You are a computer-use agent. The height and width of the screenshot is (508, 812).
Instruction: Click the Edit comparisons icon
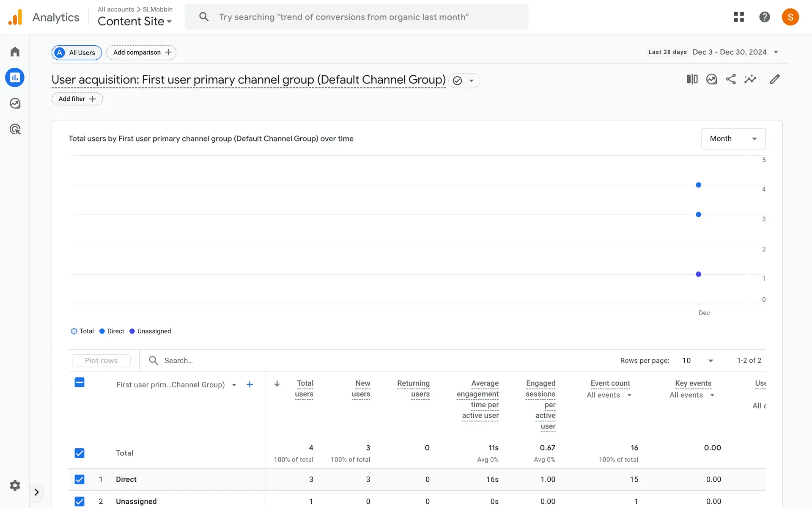tap(692, 79)
